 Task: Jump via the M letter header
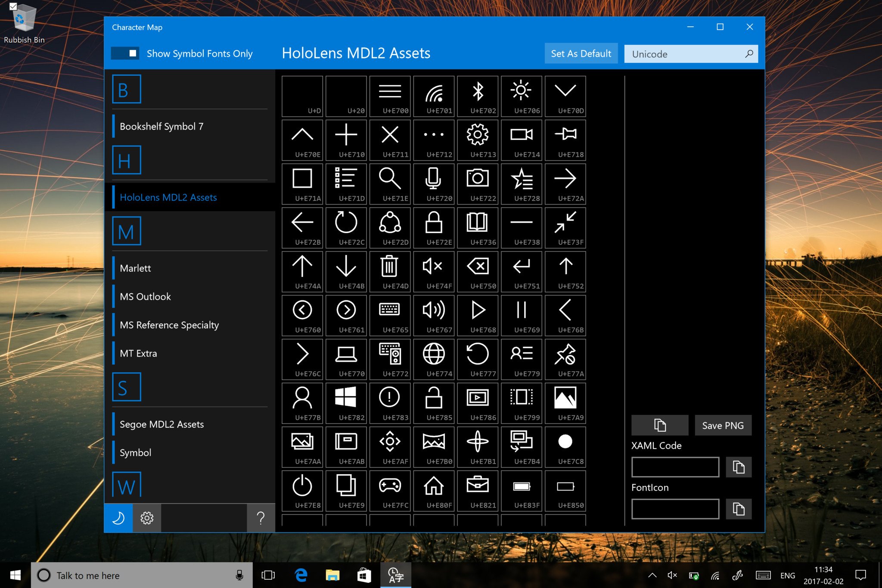[127, 231]
